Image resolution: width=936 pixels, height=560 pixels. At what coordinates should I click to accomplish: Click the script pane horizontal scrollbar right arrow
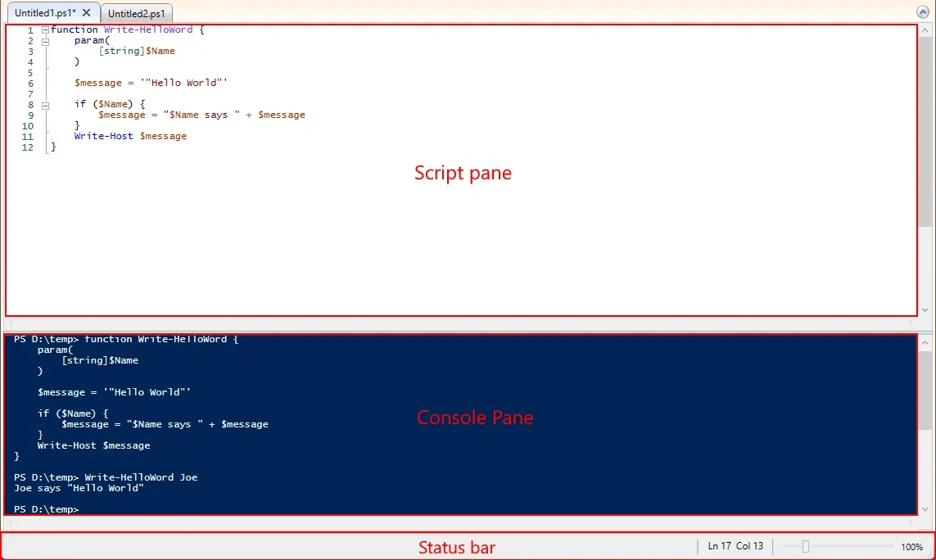pyautogui.click(x=911, y=323)
